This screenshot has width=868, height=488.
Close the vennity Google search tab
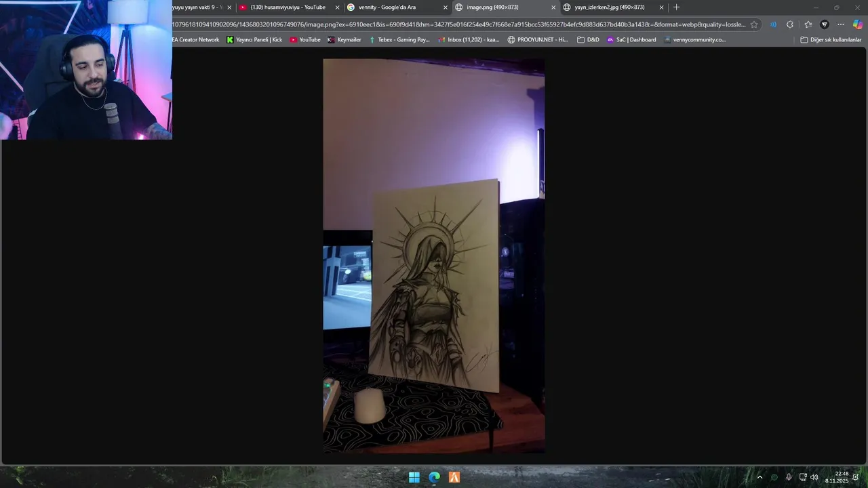446,7
